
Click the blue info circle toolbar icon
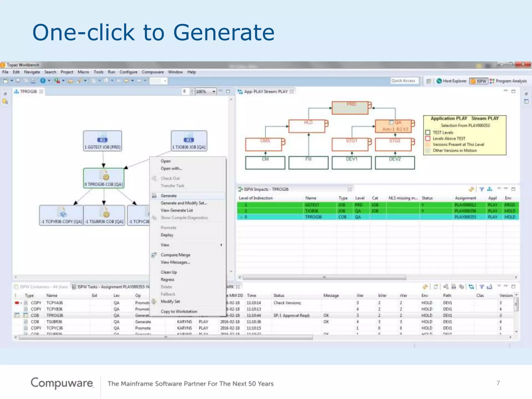pyautogui.click(x=43, y=81)
